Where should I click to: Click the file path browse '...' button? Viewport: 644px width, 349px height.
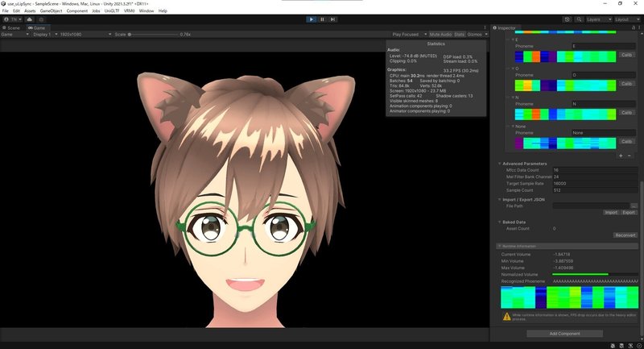(634, 206)
